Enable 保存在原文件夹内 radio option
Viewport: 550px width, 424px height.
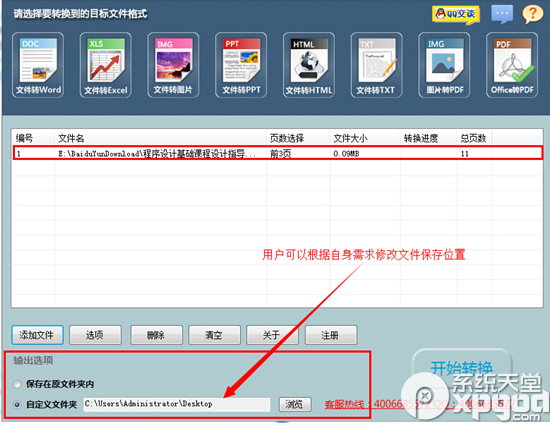coord(17,384)
